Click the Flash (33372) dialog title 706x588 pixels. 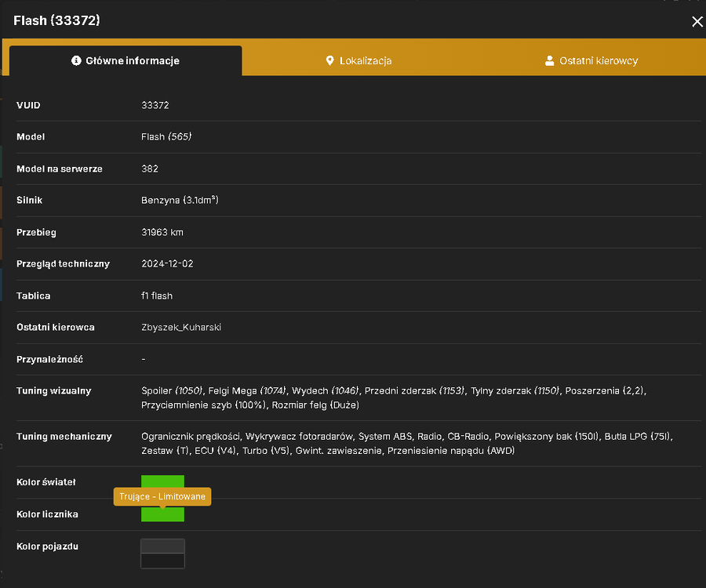point(56,20)
